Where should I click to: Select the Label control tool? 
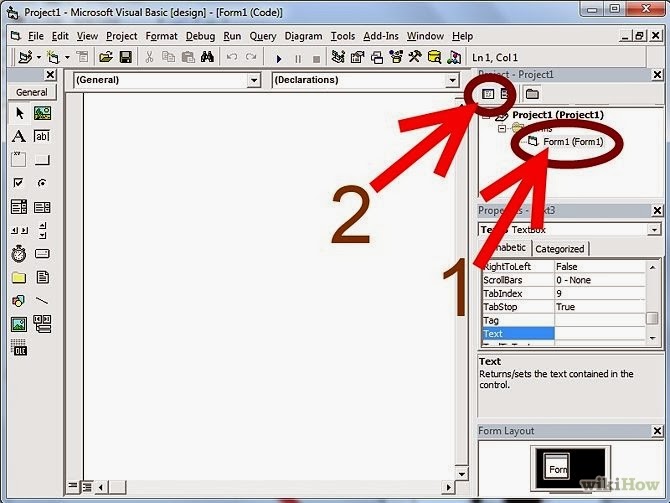(x=19, y=136)
